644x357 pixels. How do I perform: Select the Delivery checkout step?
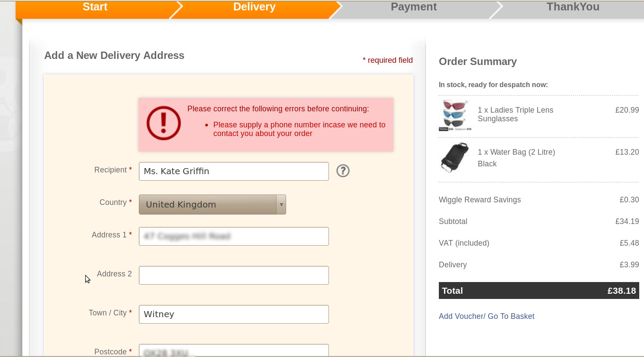tap(254, 8)
